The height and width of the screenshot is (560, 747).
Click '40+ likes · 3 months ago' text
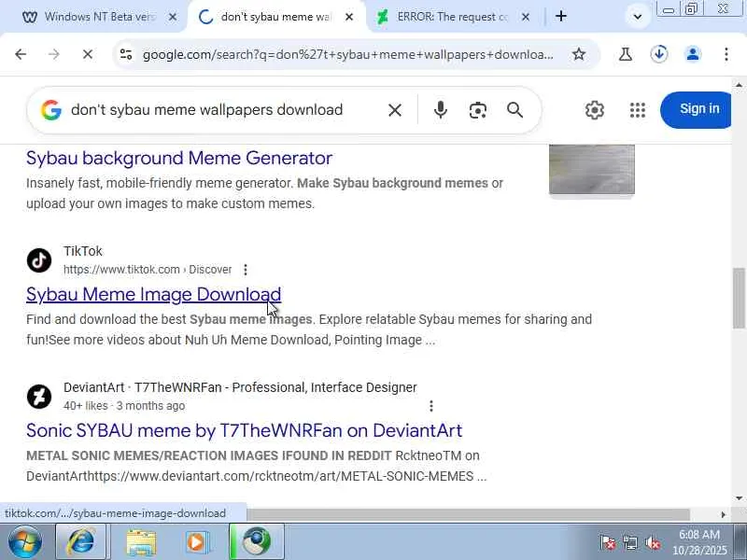tap(124, 406)
